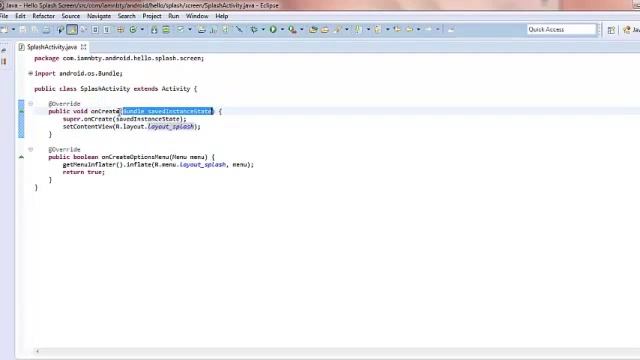Expand the folded import android.os.Bundle section
The image size is (640, 360).
(30, 73)
